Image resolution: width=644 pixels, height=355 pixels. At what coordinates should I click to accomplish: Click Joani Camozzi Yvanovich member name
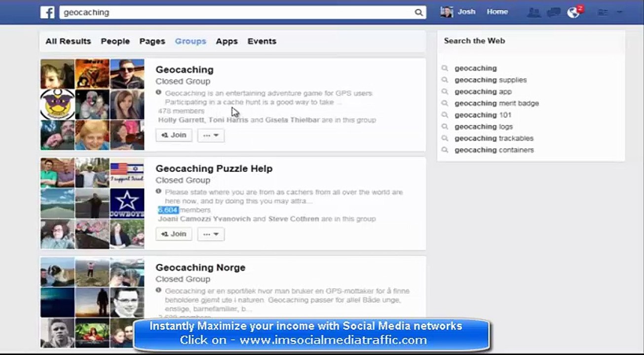[x=204, y=218]
